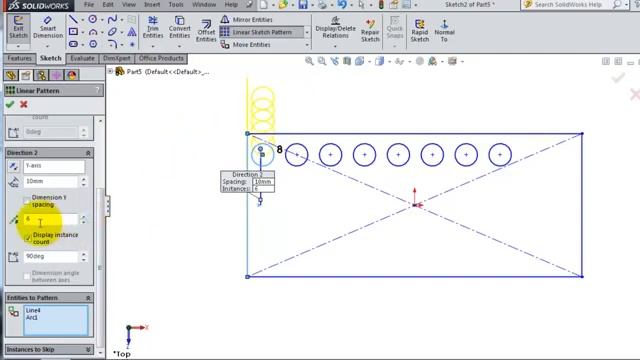Select the Point sketch tool
640x360 pixels.
tap(132, 44)
